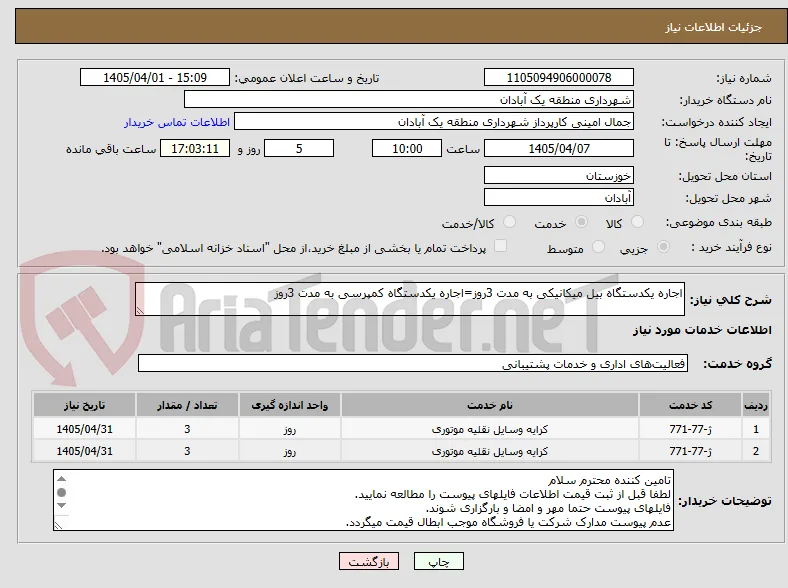Click the deadline hour field 10:00
The image size is (788, 588).
(407, 148)
